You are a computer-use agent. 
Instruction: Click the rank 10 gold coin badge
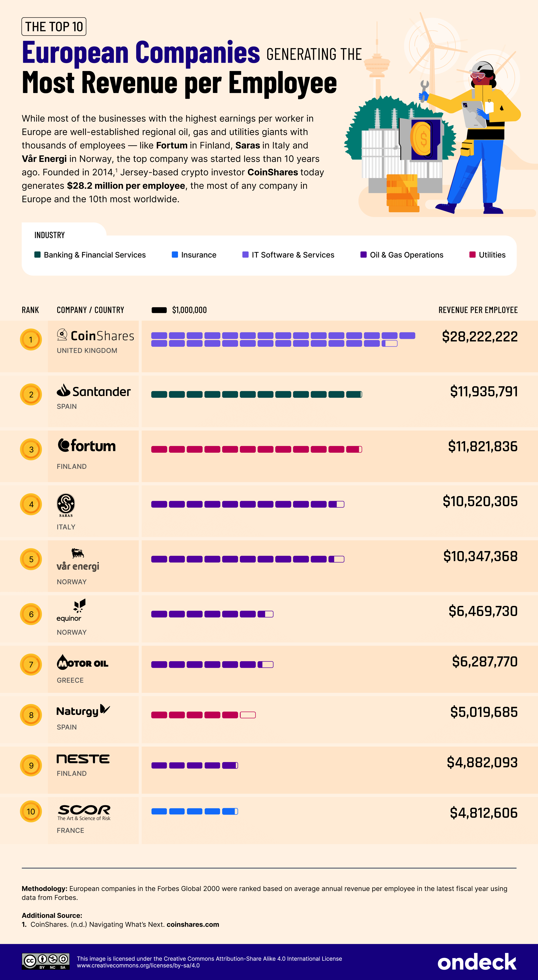coord(31,812)
